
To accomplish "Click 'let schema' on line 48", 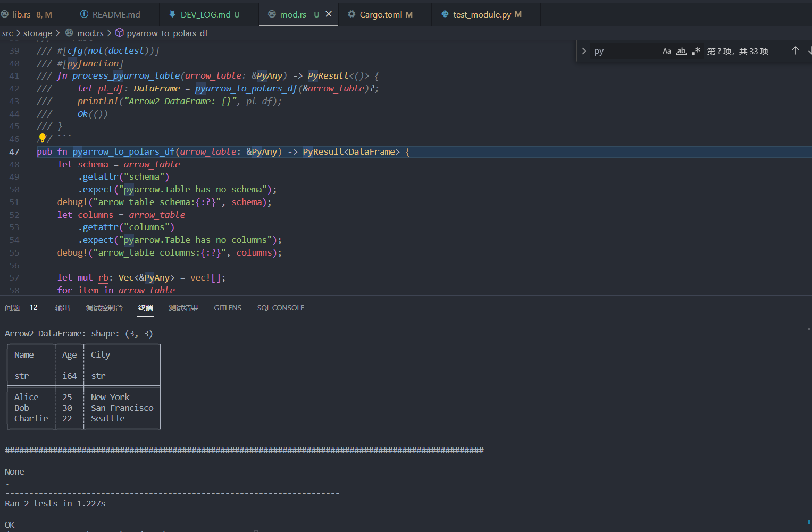I will pos(82,164).
